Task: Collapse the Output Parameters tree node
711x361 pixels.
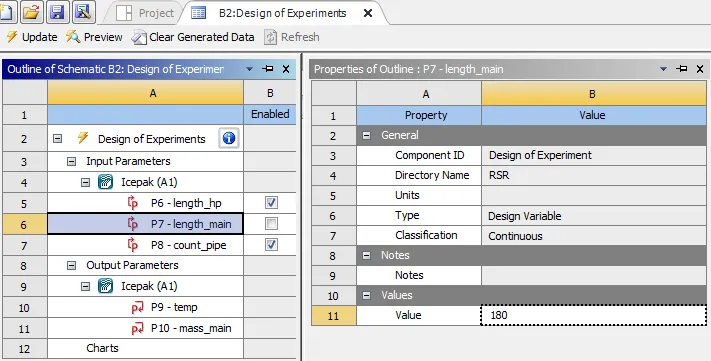Action: pos(71,265)
